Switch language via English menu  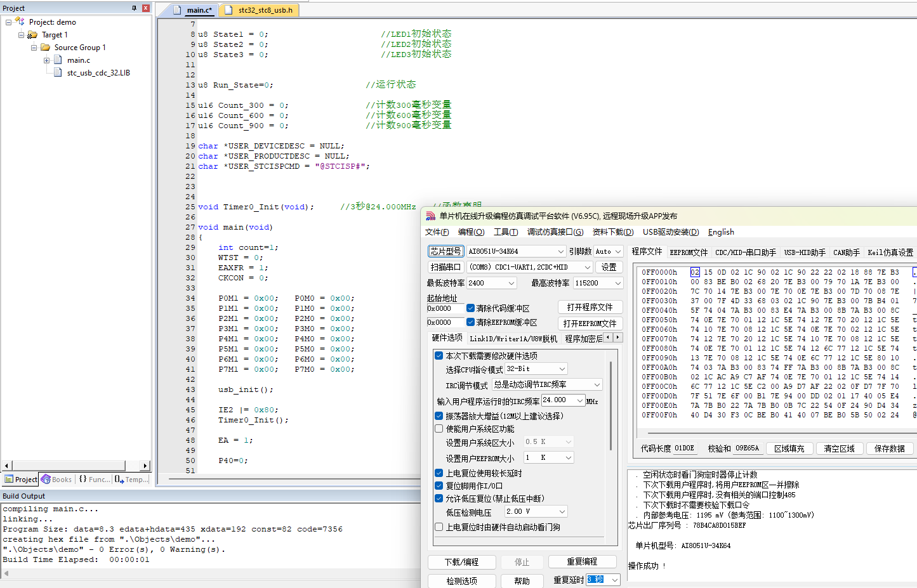coord(721,232)
